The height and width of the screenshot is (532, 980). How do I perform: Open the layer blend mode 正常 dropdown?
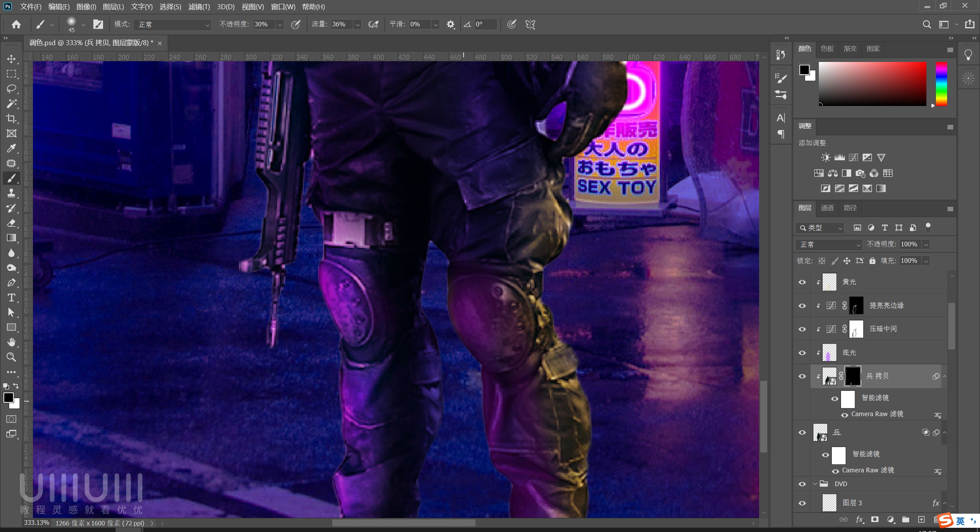(x=829, y=244)
